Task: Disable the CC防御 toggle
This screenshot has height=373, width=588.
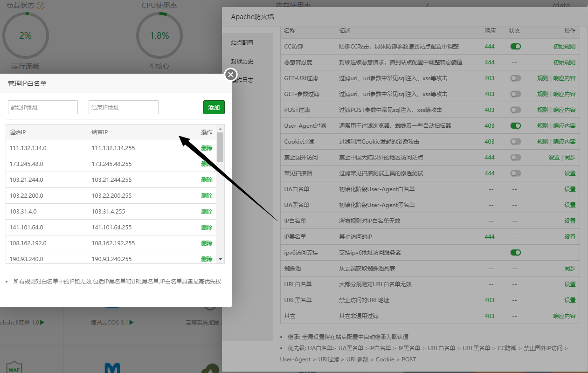Action: click(x=515, y=46)
